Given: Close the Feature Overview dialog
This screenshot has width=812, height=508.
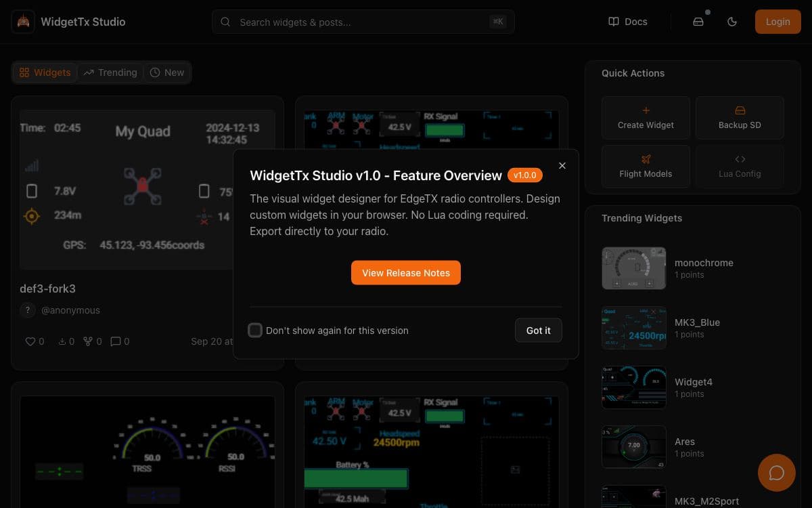Looking at the screenshot, I should [562, 165].
